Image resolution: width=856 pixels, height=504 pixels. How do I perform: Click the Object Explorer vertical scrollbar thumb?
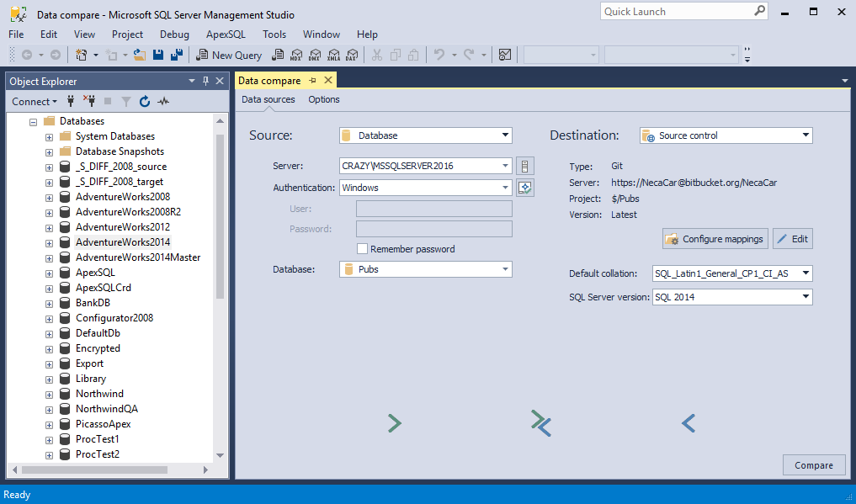pyautogui.click(x=220, y=215)
